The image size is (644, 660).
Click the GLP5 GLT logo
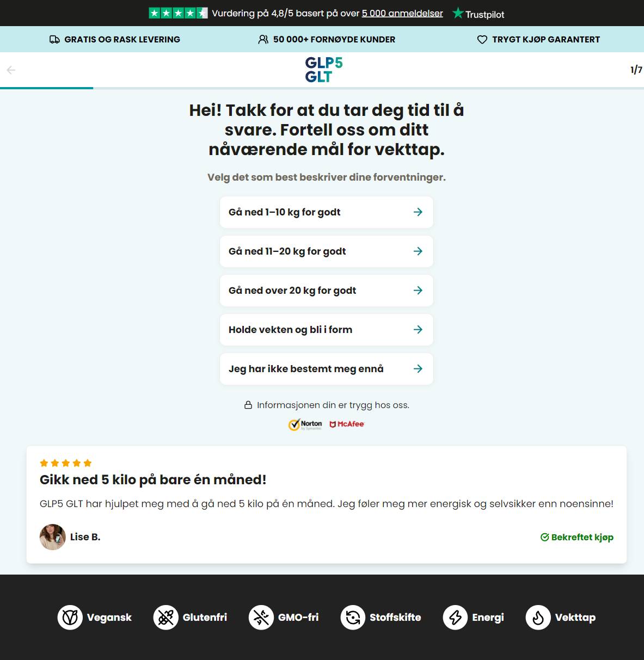click(x=324, y=70)
